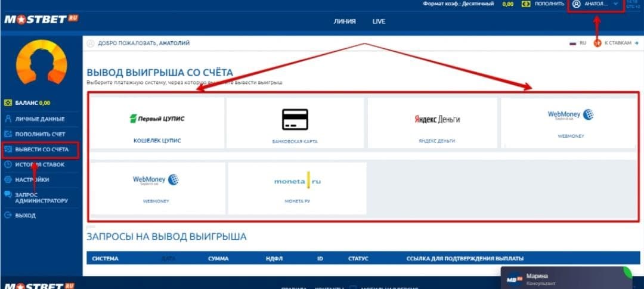This screenshot has height=289, width=644.
Task: Open the ЛИНИЯ section
Action: point(345,21)
